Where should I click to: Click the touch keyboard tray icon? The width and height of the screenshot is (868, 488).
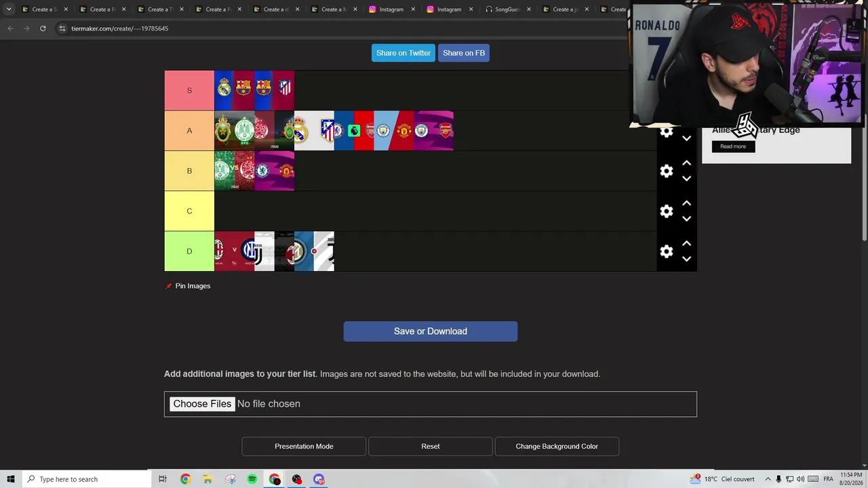point(813,479)
